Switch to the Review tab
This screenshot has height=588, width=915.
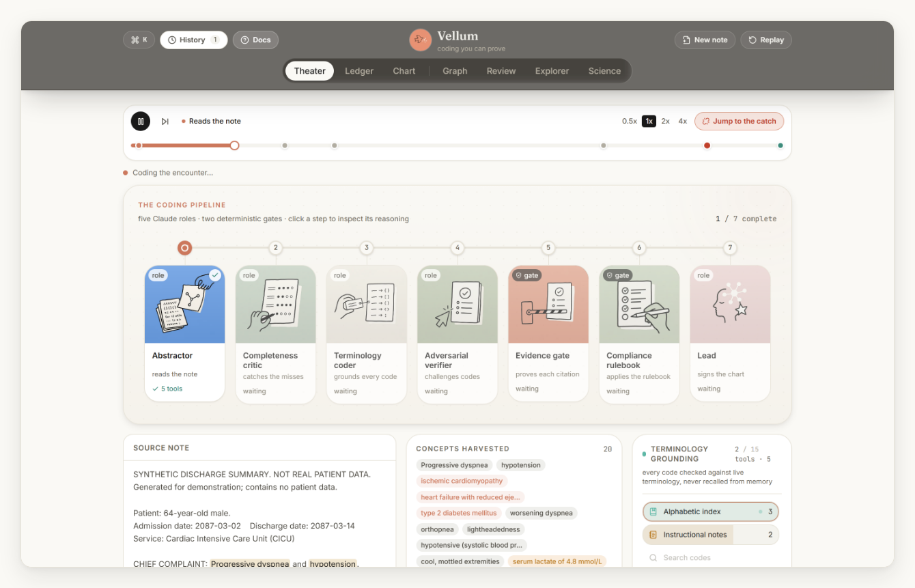tap(501, 71)
